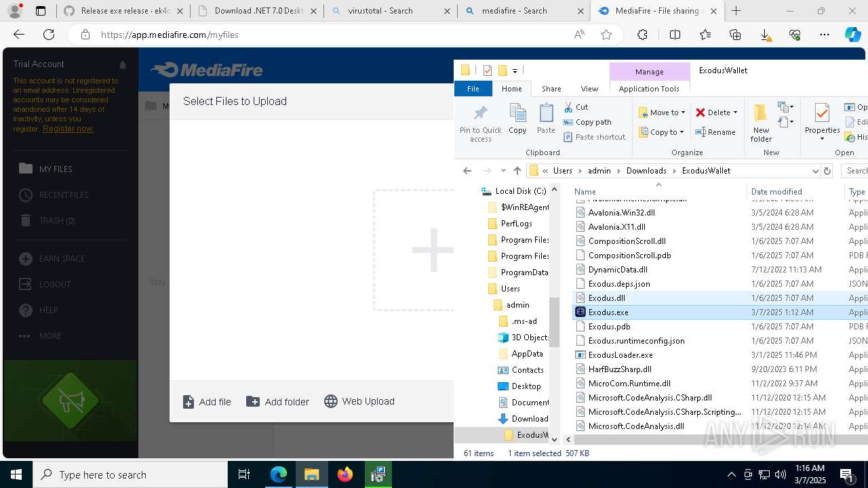The image size is (868, 488).
Task: Click the folder tree scroll-down arrow
Action: 554,439
